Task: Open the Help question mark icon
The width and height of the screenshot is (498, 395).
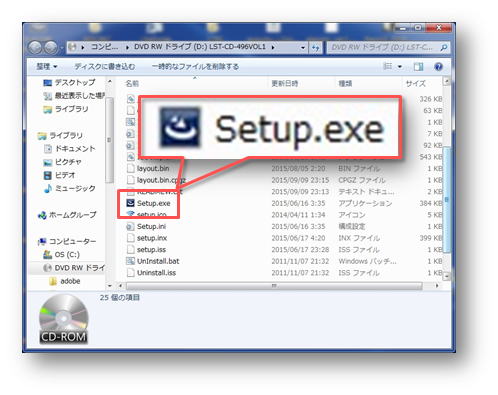Action: [438, 67]
